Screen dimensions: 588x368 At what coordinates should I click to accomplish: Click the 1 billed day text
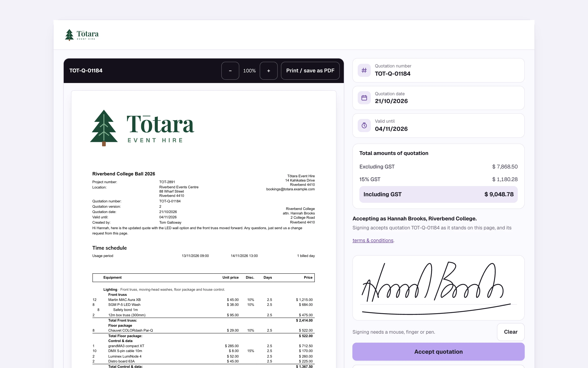(306, 256)
